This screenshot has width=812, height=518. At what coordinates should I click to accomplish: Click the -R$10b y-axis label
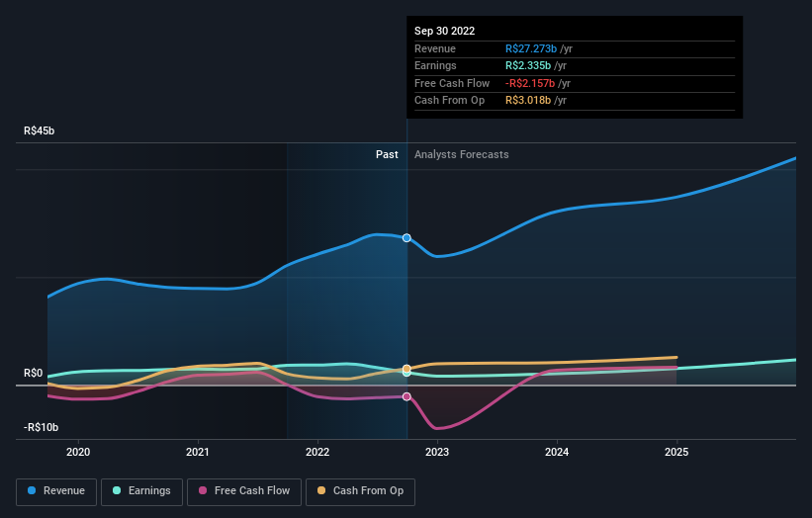41,427
